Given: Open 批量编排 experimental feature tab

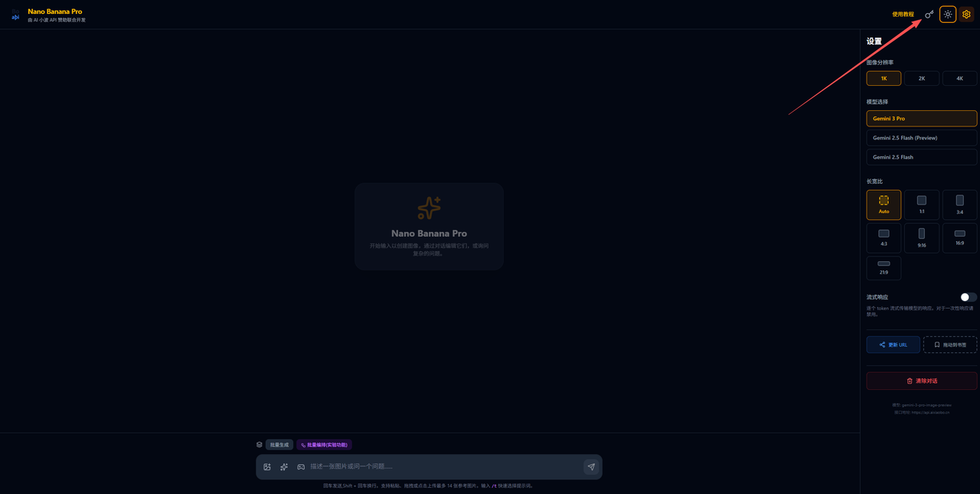Looking at the screenshot, I should point(324,445).
